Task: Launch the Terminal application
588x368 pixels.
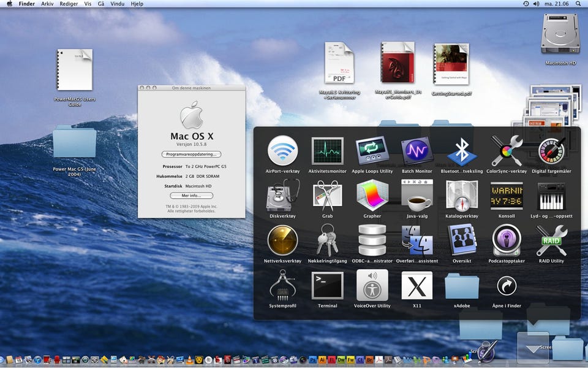Action: click(x=327, y=286)
